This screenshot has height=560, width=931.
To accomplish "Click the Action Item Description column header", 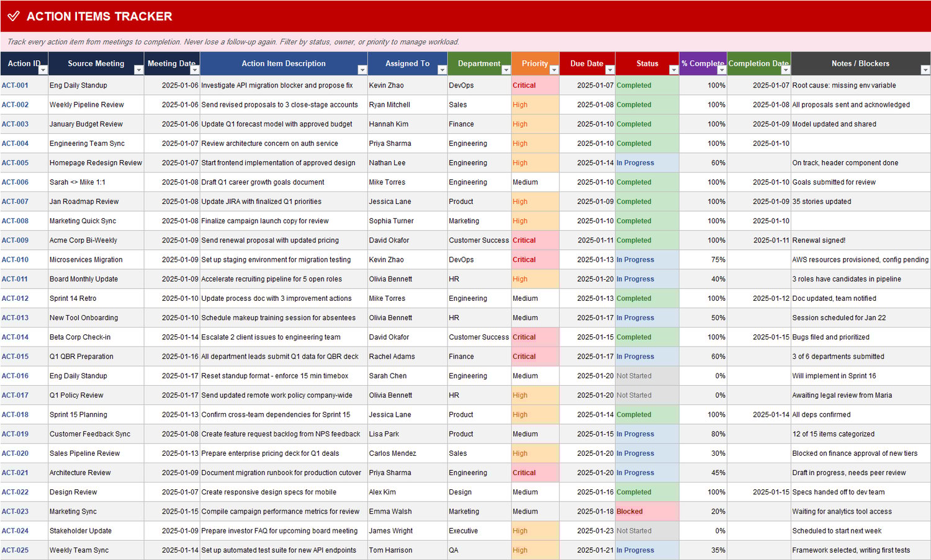I will 284,63.
